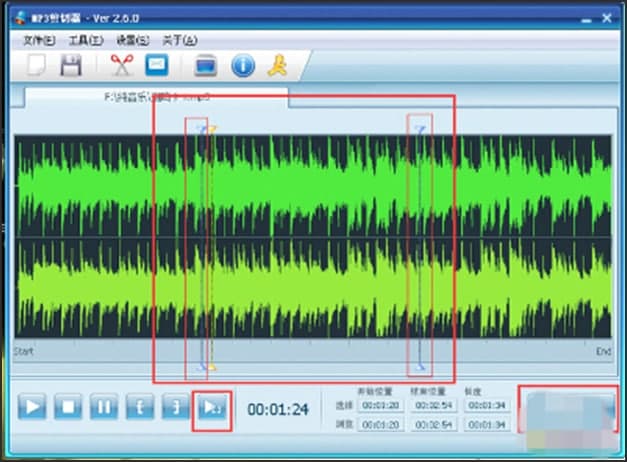Click the blue monitor screen toolbar icon
The image size is (627, 462).
tap(206, 66)
